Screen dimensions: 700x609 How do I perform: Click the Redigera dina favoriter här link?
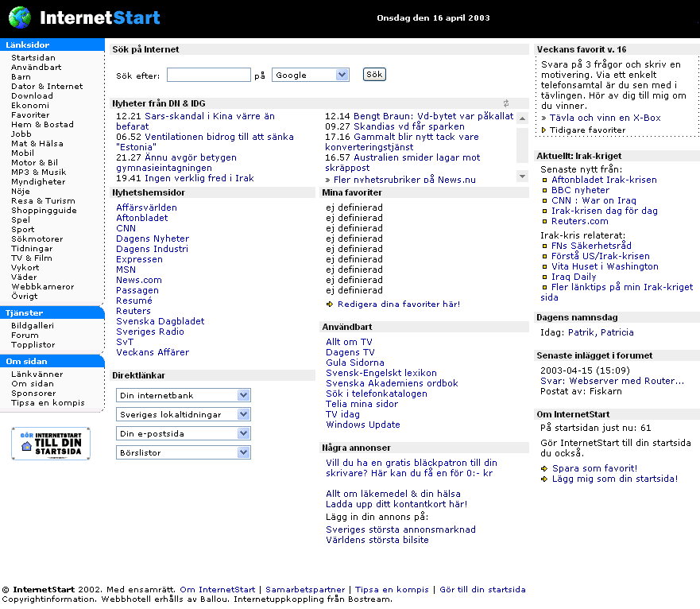coord(399,304)
